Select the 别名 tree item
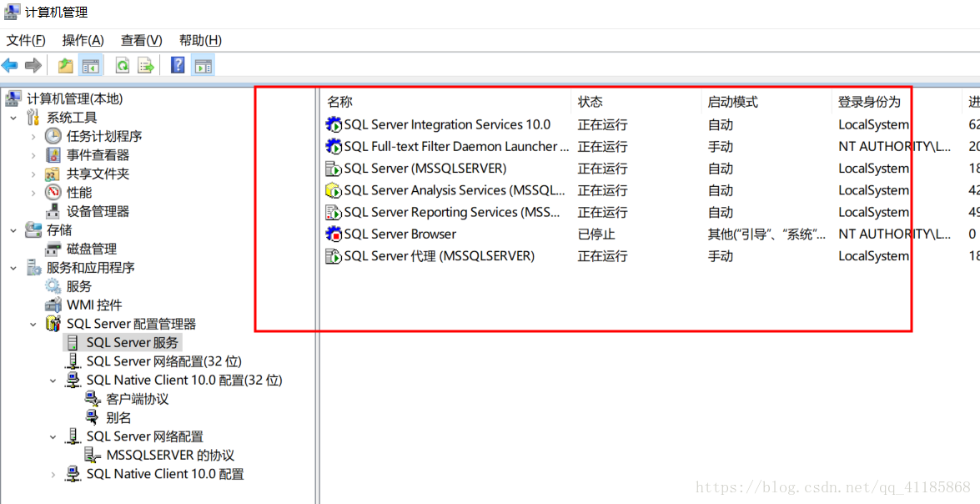This screenshot has width=980, height=504. [x=118, y=418]
